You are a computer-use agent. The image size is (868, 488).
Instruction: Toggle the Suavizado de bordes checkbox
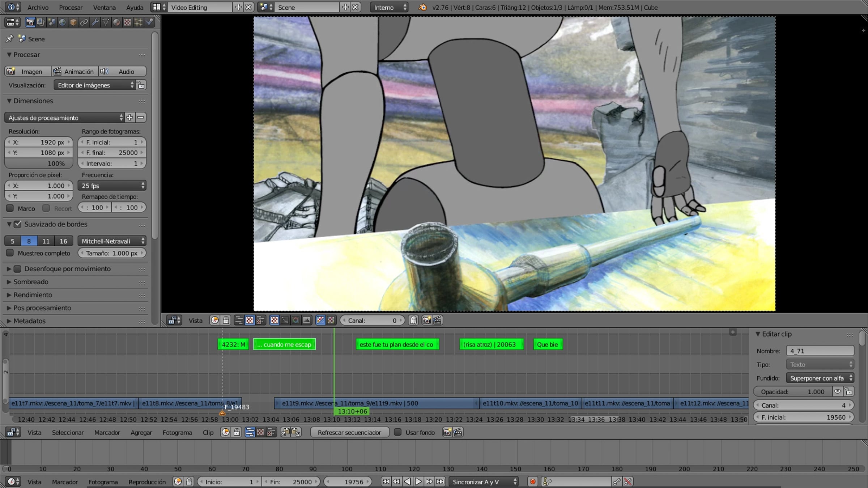(x=18, y=224)
